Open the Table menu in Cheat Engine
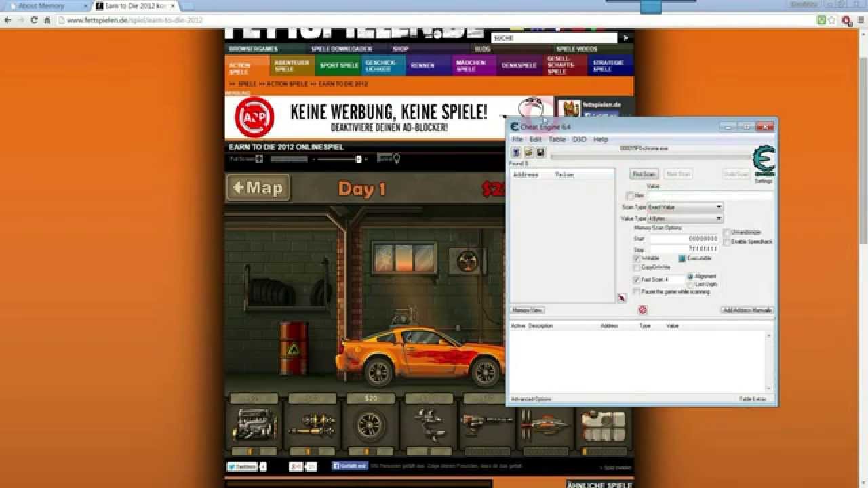The width and height of the screenshot is (868, 488). pyautogui.click(x=557, y=139)
